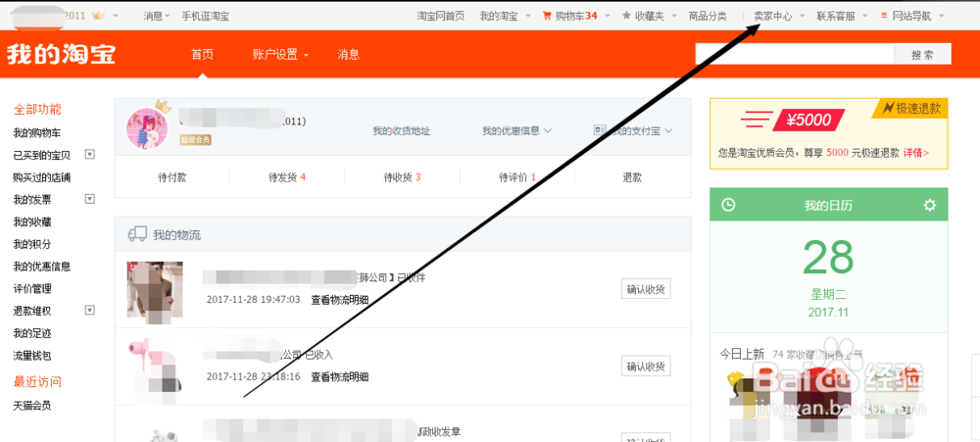980x442 pixels.
Task: Open 购买过的店铺 in sidebar
Action: pyautogui.click(x=42, y=177)
